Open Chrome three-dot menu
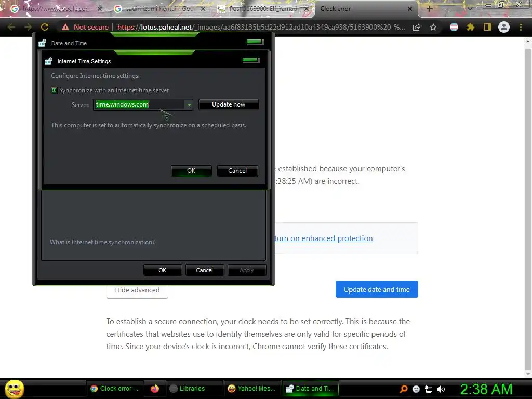This screenshot has width=532, height=399. (x=521, y=27)
